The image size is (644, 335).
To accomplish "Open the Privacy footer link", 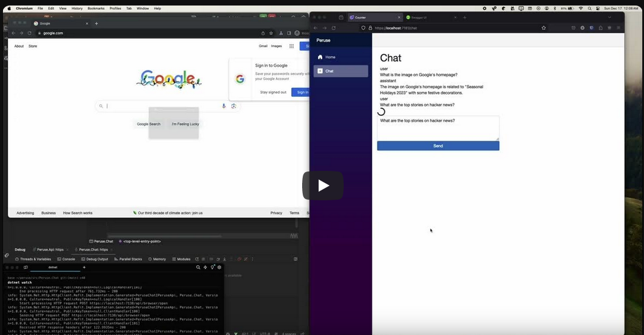I will (x=276, y=213).
